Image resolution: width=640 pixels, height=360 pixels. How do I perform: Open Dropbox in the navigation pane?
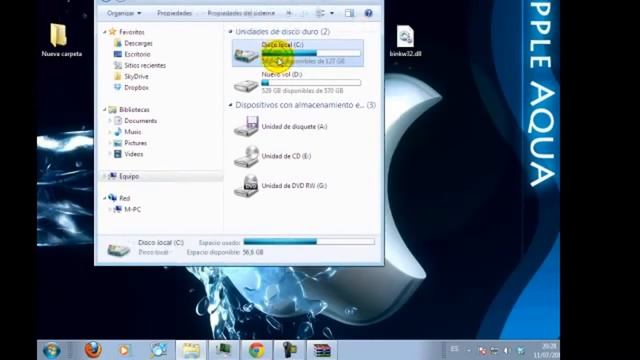click(136, 87)
